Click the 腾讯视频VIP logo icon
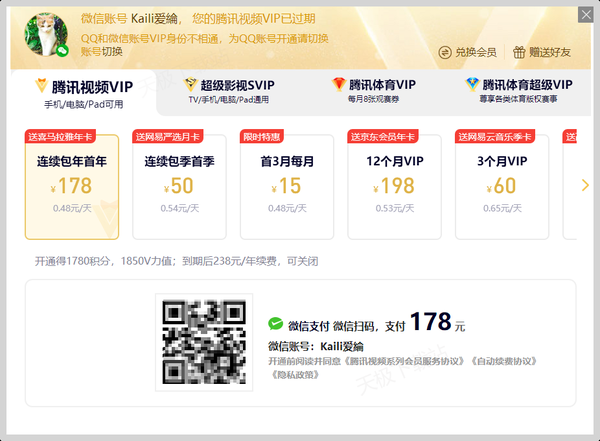This screenshot has height=441, width=600. click(x=41, y=86)
